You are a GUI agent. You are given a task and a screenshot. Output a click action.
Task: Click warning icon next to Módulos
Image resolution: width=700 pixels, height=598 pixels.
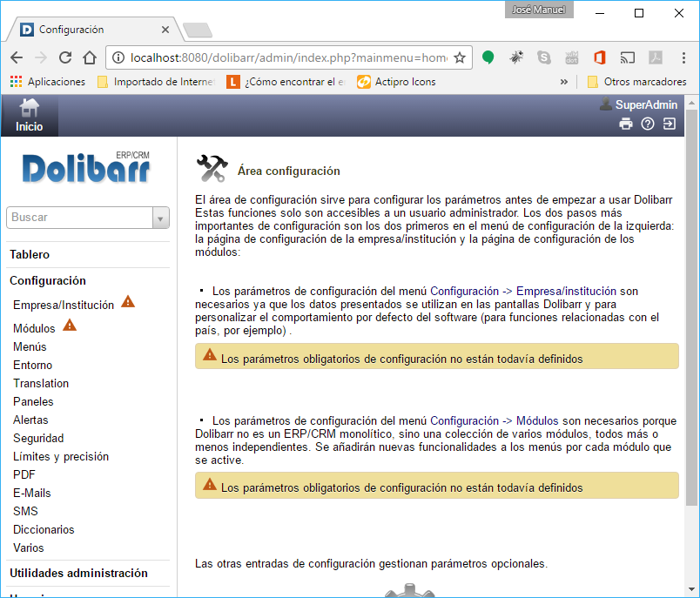coord(70,326)
